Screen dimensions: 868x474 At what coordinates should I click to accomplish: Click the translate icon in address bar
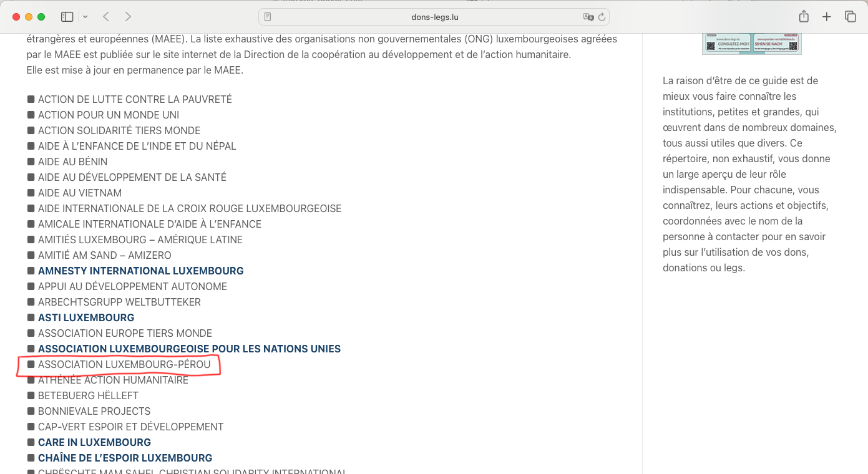[x=587, y=17]
